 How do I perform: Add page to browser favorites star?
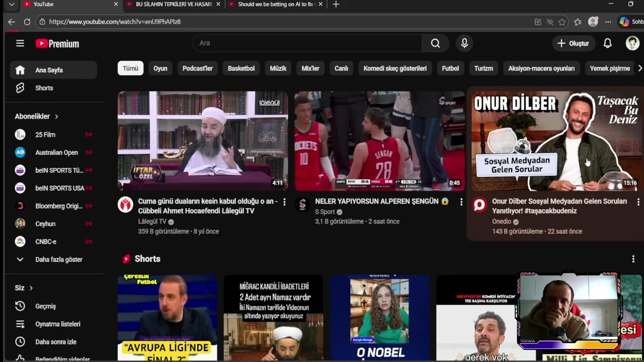562,22
